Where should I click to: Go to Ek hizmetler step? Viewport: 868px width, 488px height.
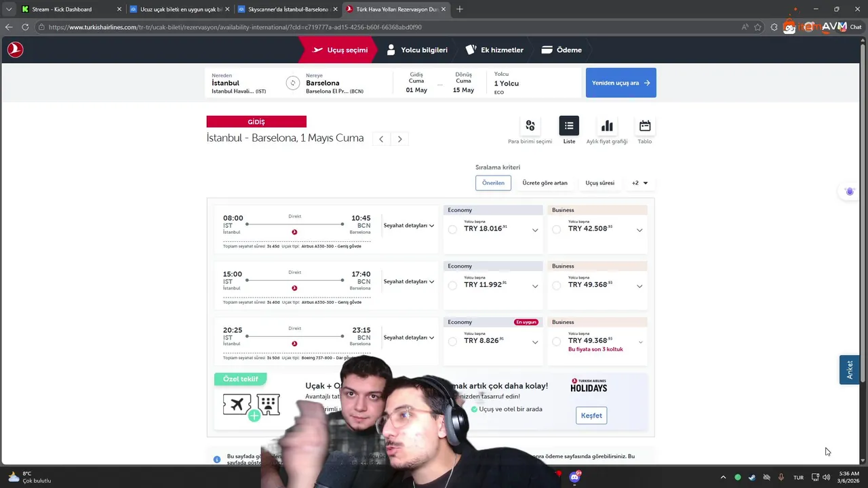tap(494, 50)
